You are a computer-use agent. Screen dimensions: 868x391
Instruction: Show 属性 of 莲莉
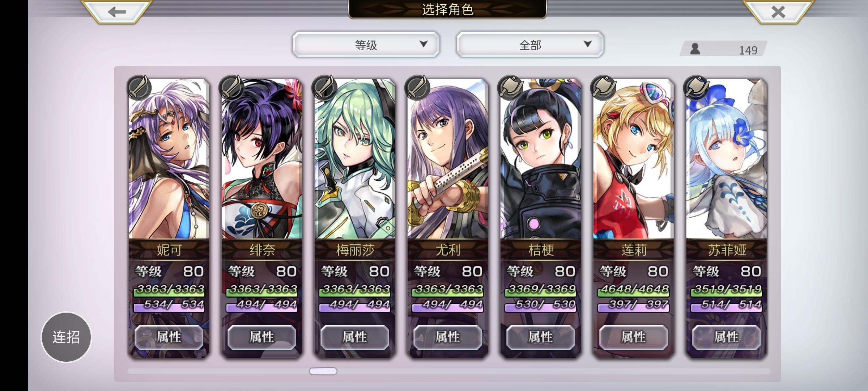(x=633, y=337)
